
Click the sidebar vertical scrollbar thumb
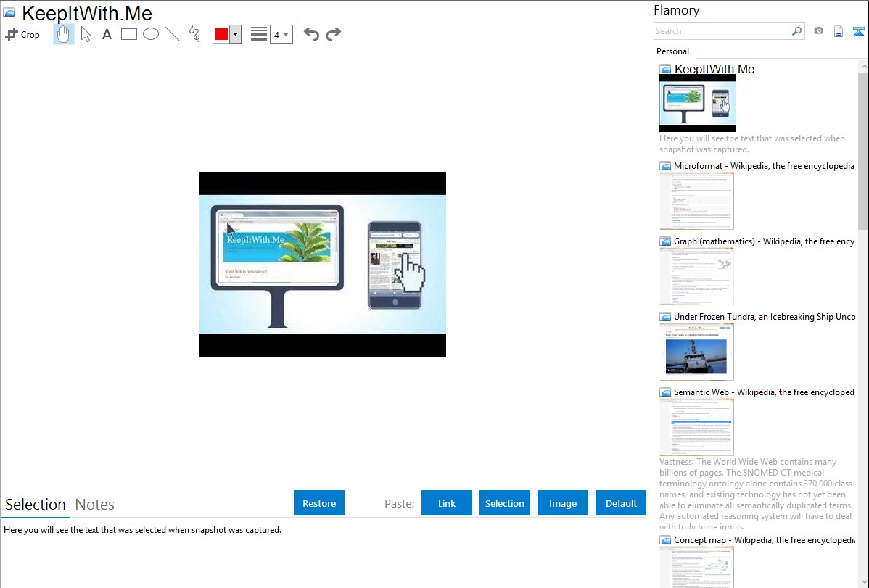pos(863,150)
